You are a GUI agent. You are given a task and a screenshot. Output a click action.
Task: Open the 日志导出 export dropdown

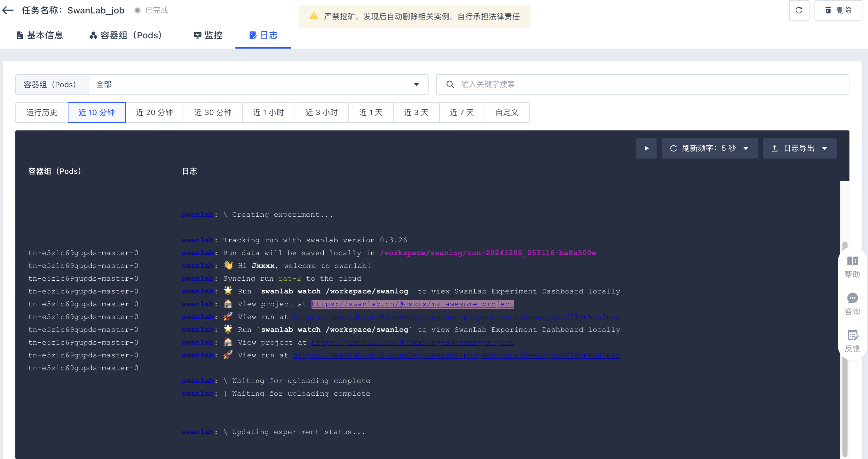pos(800,149)
